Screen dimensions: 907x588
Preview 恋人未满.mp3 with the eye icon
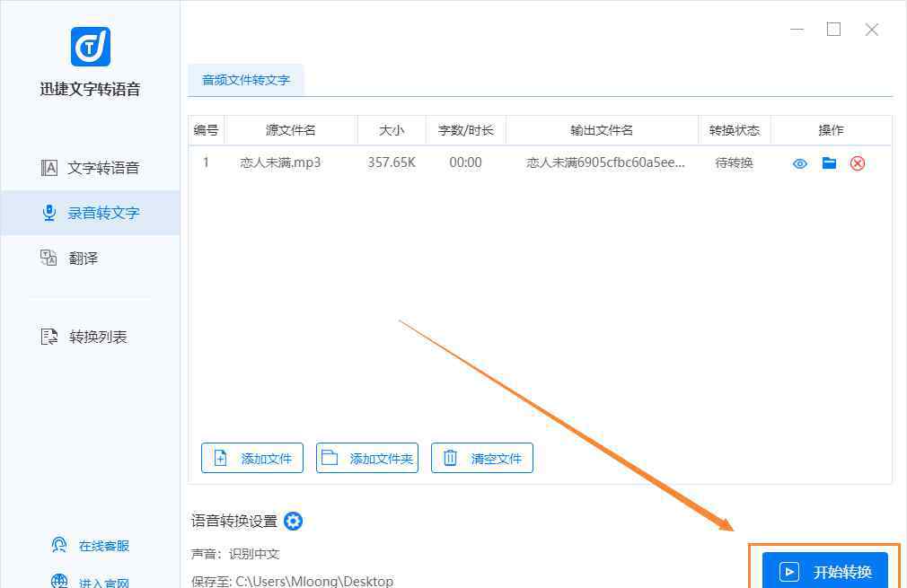[800, 163]
